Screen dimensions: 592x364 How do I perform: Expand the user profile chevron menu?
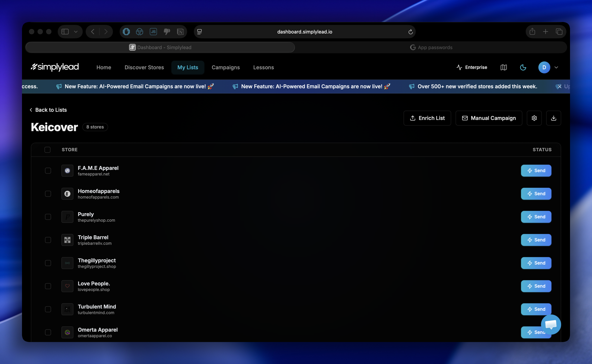(x=556, y=67)
